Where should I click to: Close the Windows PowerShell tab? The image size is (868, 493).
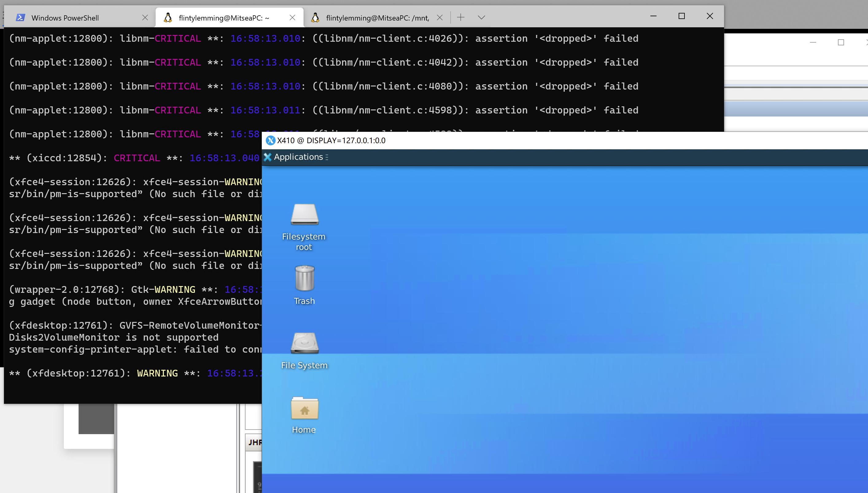(x=145, y=17)
